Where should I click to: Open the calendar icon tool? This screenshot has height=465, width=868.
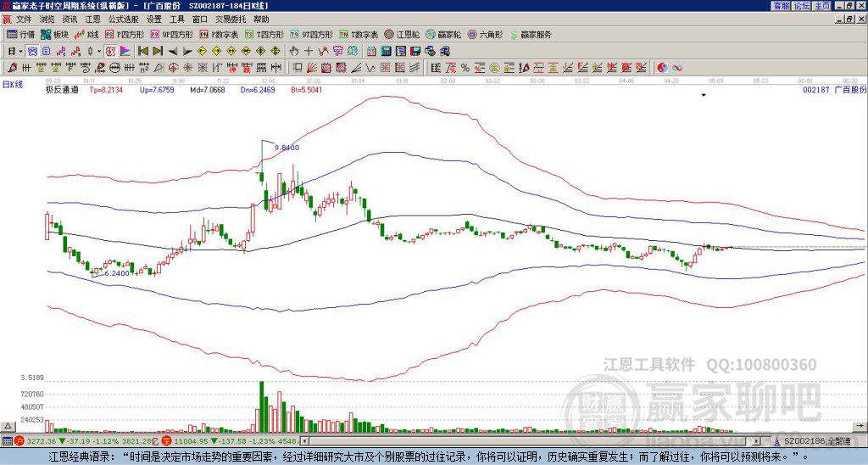(371, 52)
